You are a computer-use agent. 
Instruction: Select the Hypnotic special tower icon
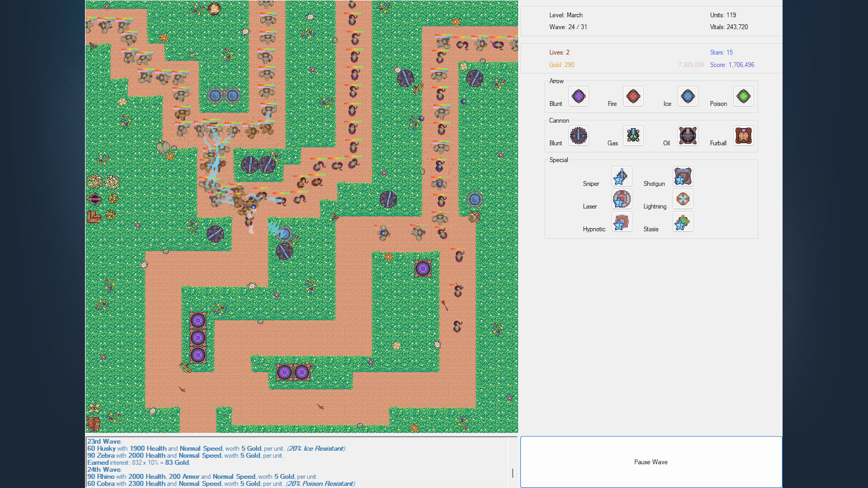[x=622, y=222]
